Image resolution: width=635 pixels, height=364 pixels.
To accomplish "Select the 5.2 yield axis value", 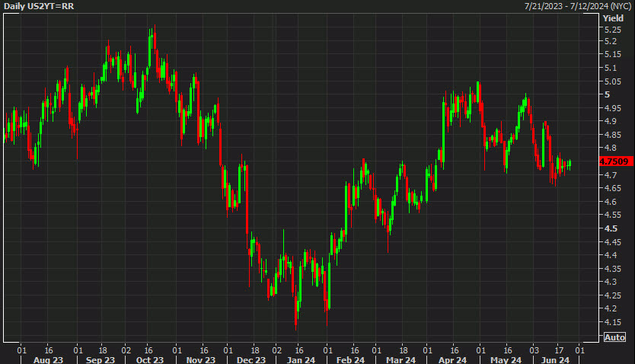I will click(611, 41).
